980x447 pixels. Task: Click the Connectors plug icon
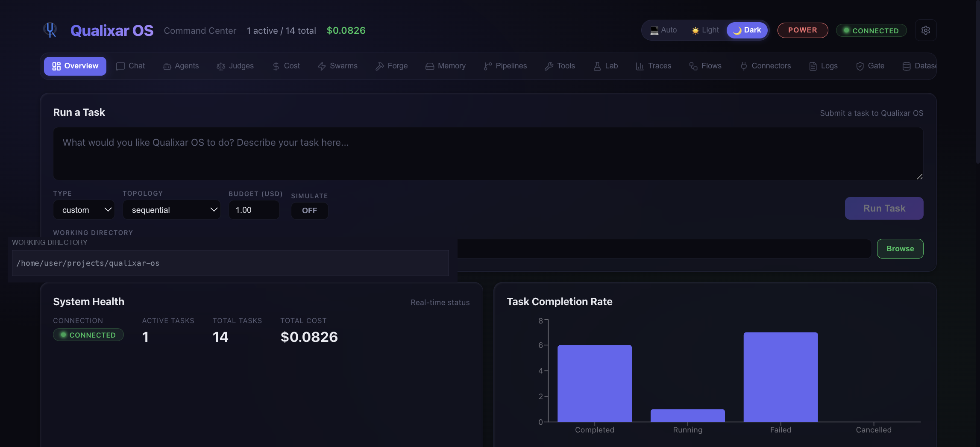(744, 66)
